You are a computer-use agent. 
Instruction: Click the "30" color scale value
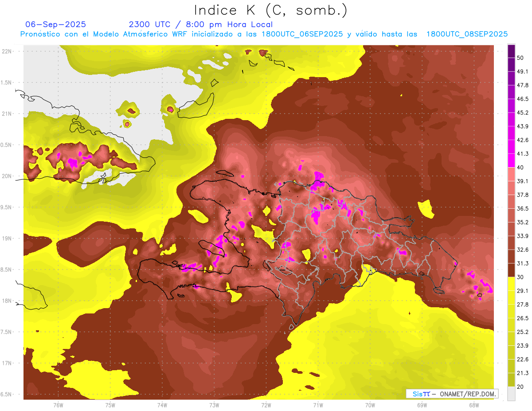tap(520, 277)
